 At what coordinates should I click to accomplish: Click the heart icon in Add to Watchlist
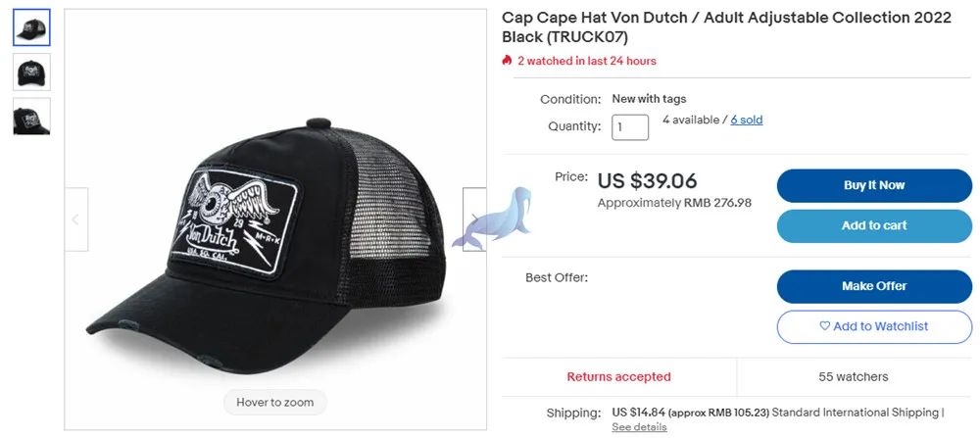[825, 326]
